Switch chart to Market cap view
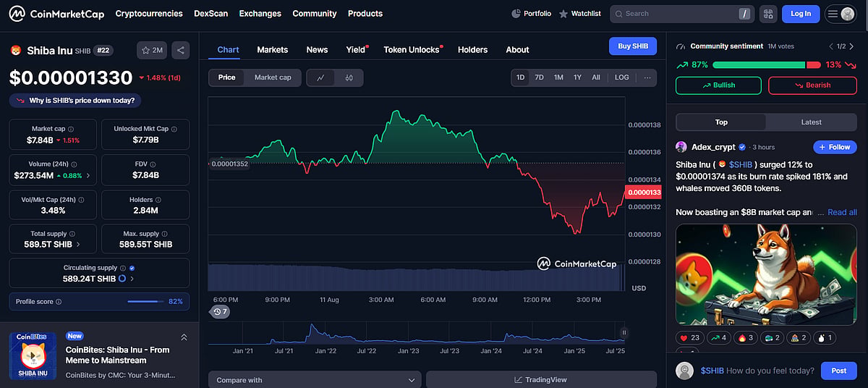The width and height of the screenshot is (868, 388). point(273,77)
